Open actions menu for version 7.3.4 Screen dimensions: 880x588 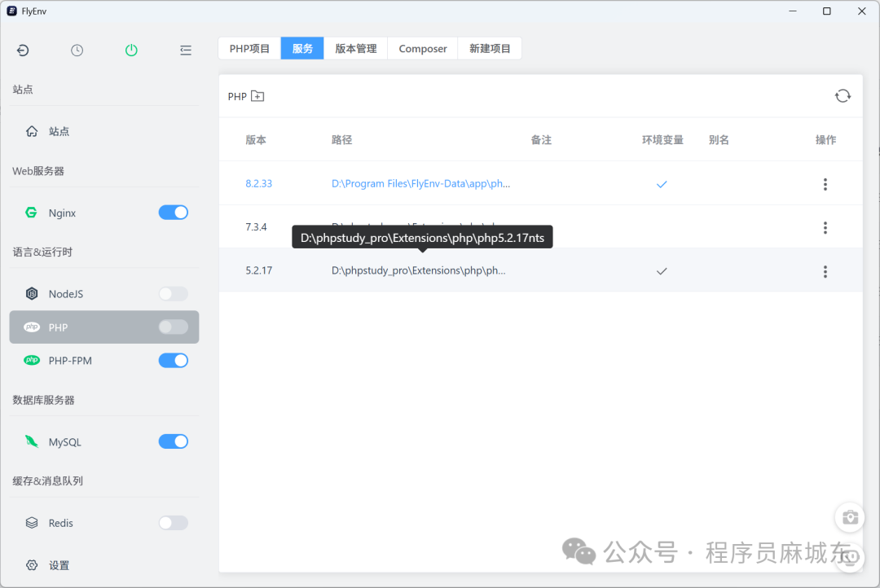[x=825, y=227]
